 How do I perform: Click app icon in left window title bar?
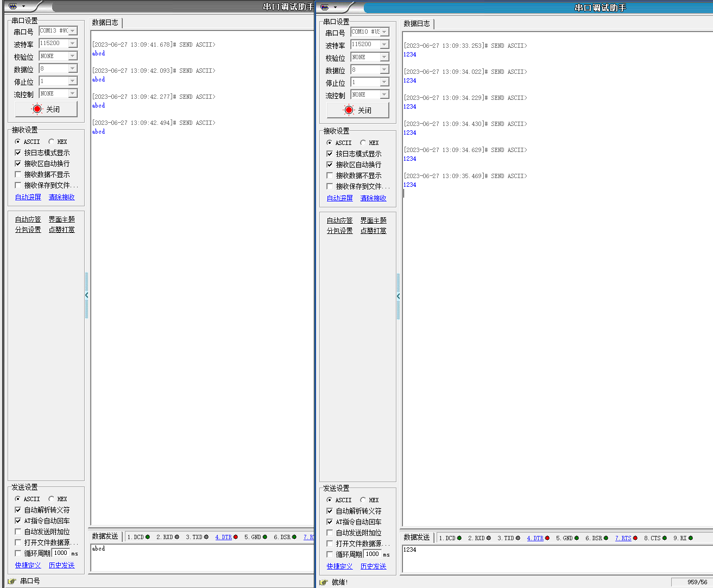click(x=13, y=7)
